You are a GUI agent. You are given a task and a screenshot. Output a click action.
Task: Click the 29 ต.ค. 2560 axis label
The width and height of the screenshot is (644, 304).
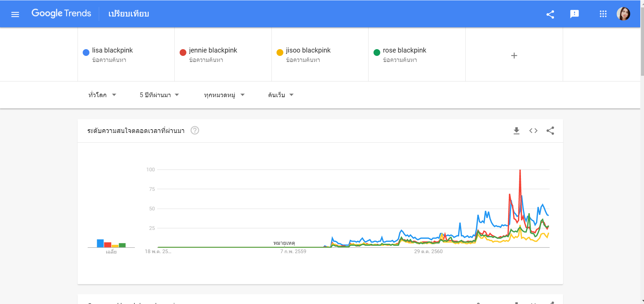click(x=428, y=251)
